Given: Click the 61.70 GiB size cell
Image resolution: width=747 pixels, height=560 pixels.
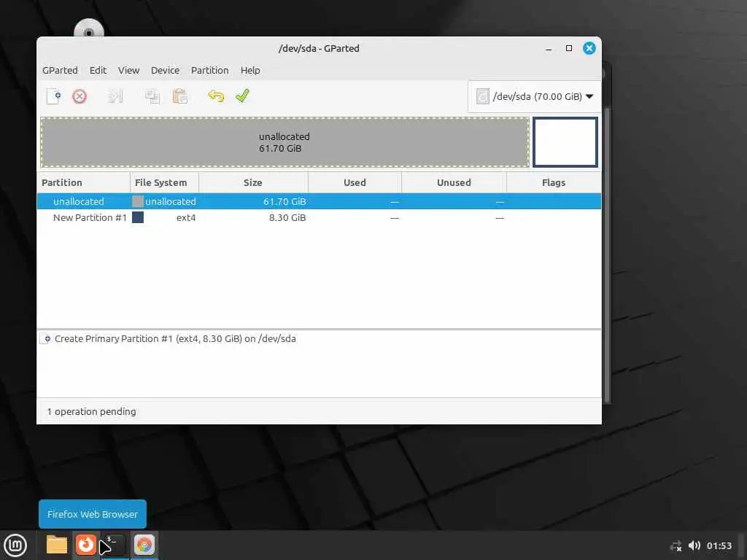Looking at the screenshot, I should point(285,201).
